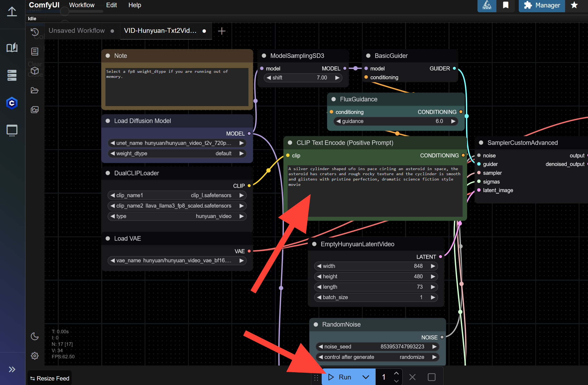
Task: Collapse the FluxGuidance node dot
Action: pyautogui.click(x=333, y=99)
